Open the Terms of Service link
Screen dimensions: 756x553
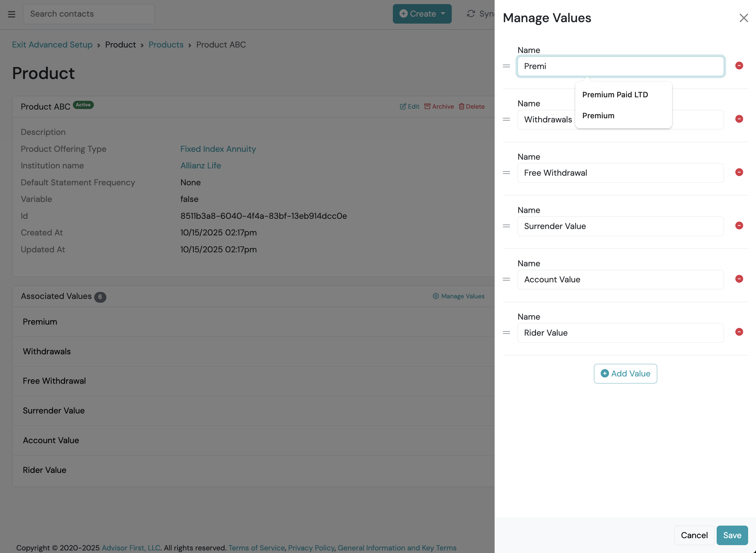click(256, 548)
